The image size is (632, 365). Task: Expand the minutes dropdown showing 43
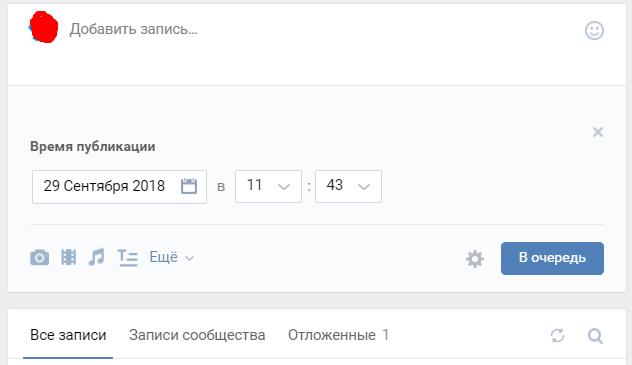(x=348, y=186)
